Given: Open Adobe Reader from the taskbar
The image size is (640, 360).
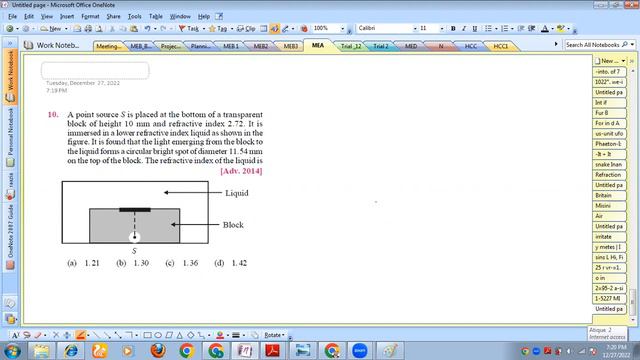Looking at the screenshot, I should point(272,351).
